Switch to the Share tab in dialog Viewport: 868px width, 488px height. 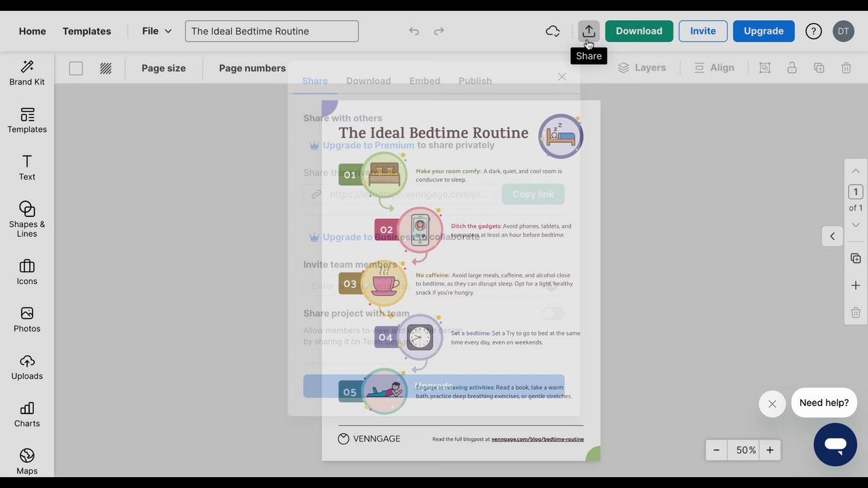click(x=315, y=81)
